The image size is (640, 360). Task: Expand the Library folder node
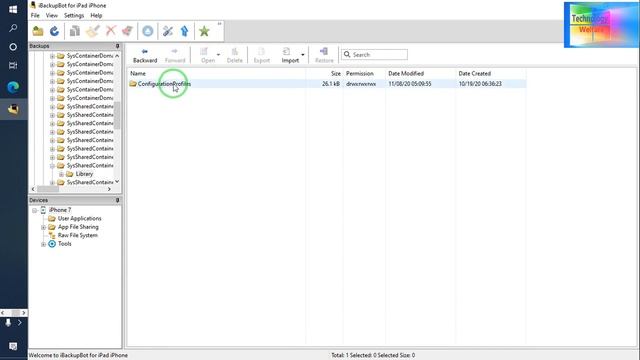click(61, 174)
